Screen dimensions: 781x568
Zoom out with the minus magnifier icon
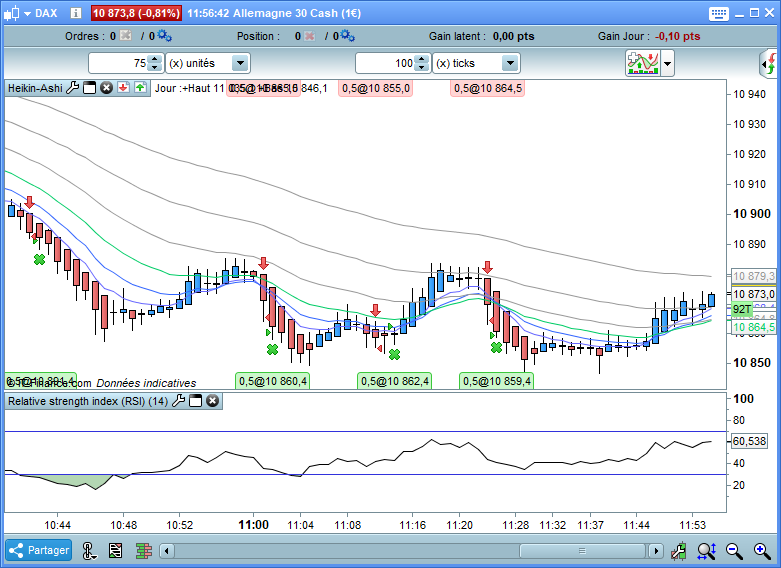pyautogui.click(x=734, y=551)
